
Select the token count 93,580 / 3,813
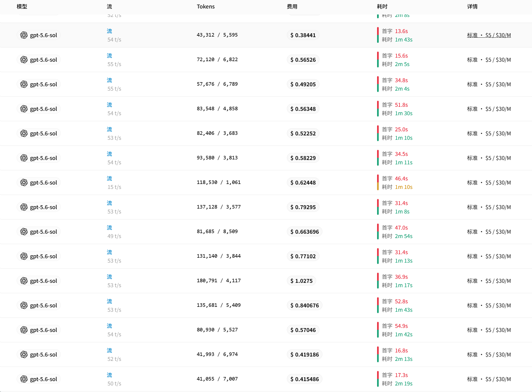[217, 158]
